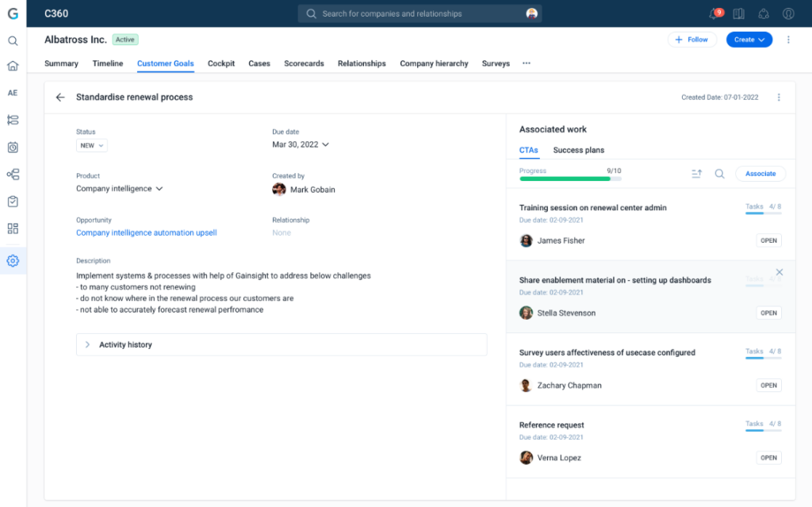Click the search icon in Associated work
This screenshot has width=812, height=507.
tap(719, 175)
